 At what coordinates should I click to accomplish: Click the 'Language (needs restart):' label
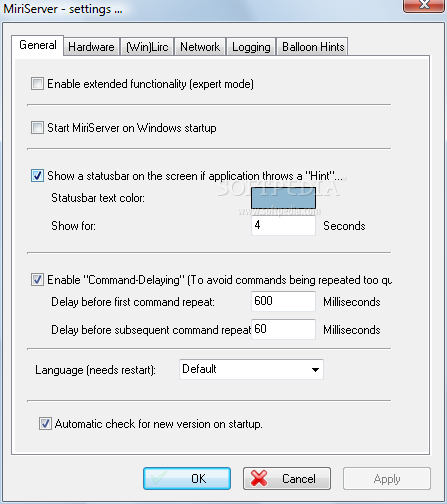[x=95, y=370]
